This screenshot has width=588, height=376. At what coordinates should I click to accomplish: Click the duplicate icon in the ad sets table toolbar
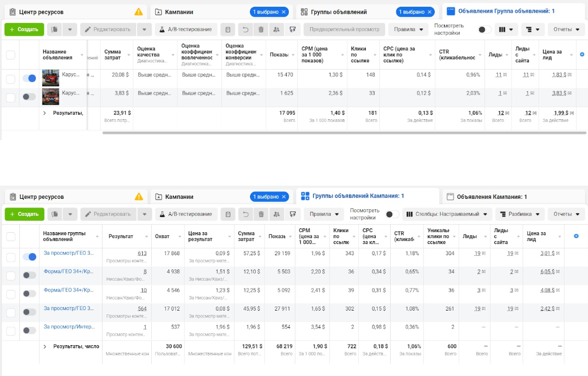(55, 214)
